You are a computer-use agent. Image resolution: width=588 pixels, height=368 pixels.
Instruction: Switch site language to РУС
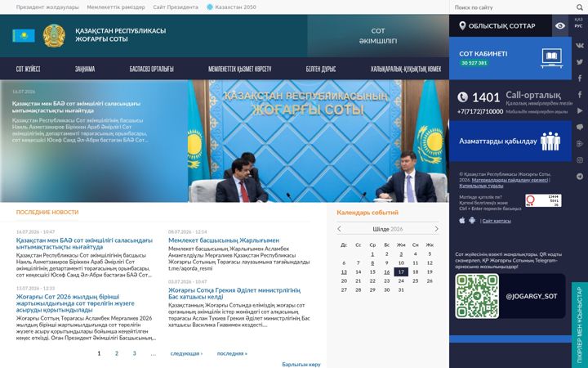coord(579,26)
